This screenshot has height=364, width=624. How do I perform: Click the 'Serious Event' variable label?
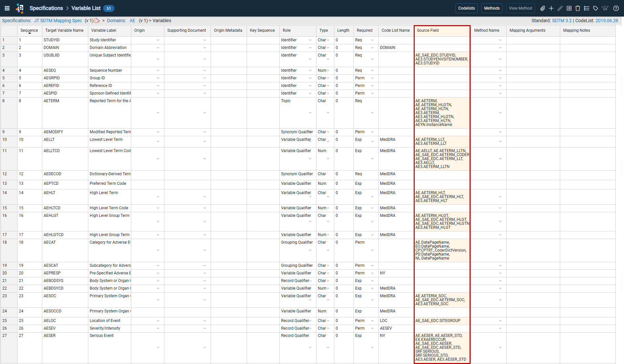102,336
